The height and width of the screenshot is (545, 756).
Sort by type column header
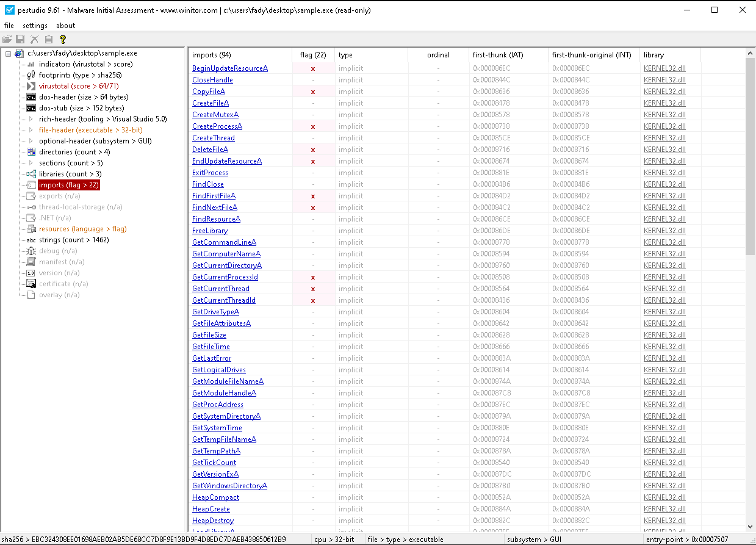371,55
